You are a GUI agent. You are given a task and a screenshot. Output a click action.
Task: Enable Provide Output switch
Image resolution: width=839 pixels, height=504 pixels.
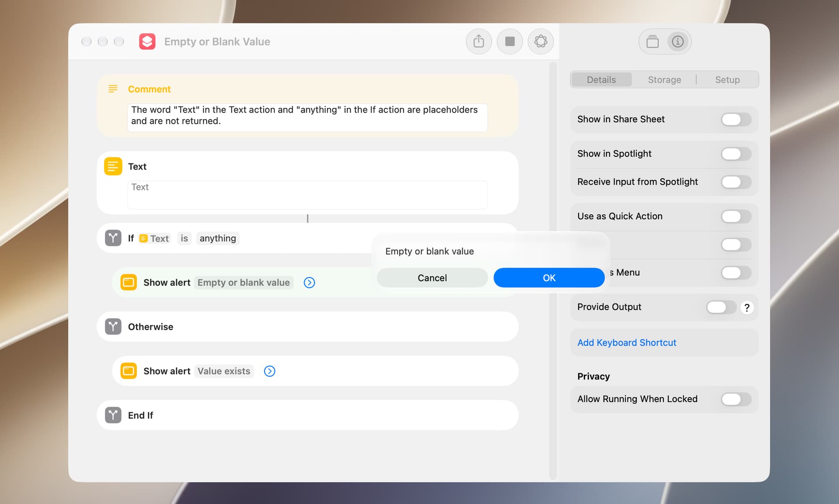(x=721, y=307)
